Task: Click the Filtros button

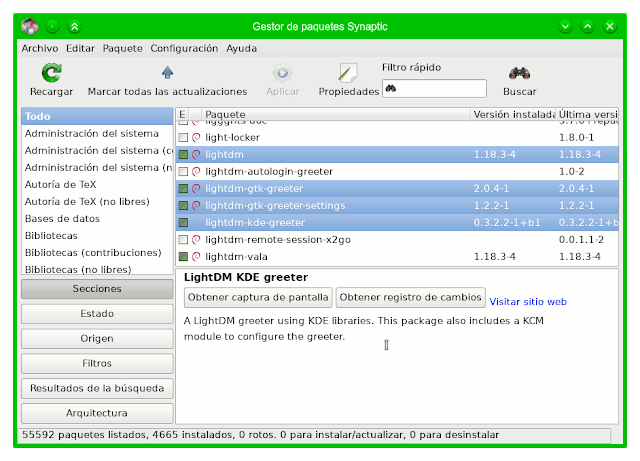Action: (97, 363)
